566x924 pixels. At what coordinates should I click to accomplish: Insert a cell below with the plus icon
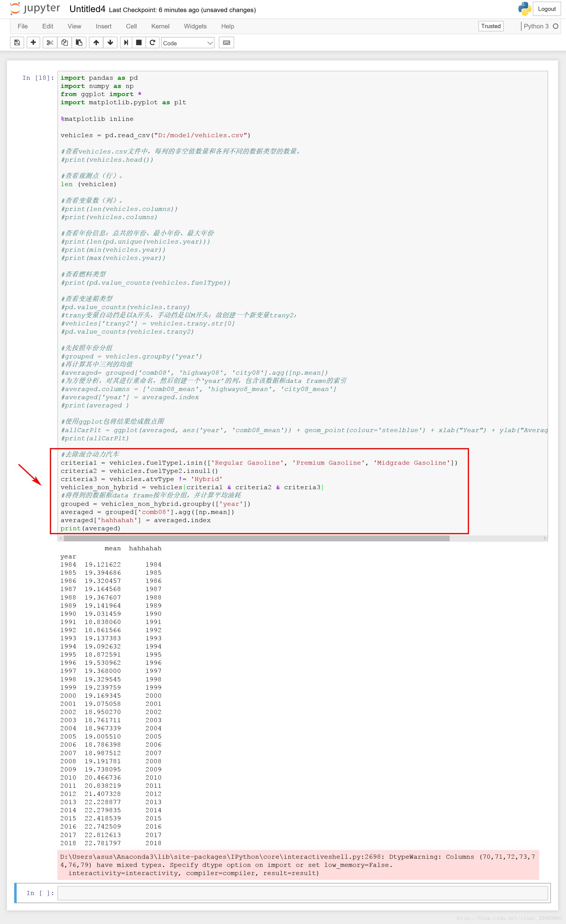[33, 43]
